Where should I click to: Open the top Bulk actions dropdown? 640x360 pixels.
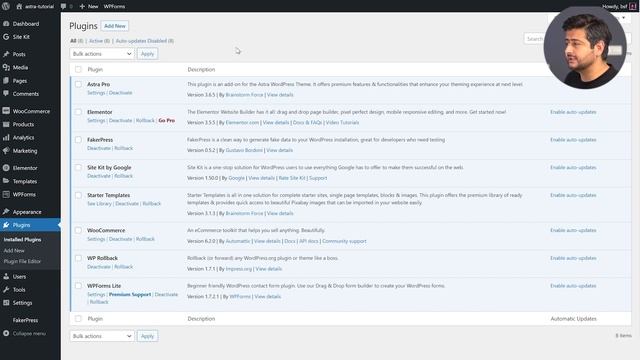[102, 53]
